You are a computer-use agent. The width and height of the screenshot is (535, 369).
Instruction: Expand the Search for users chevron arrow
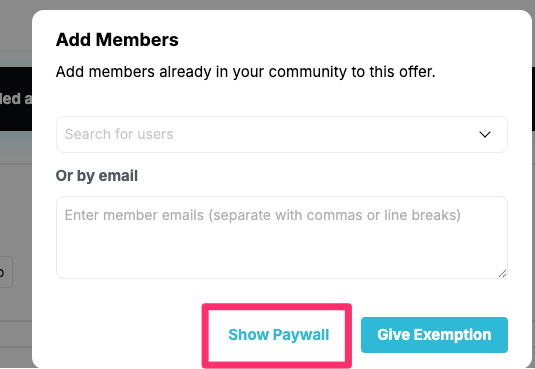(x=485, y=134)
